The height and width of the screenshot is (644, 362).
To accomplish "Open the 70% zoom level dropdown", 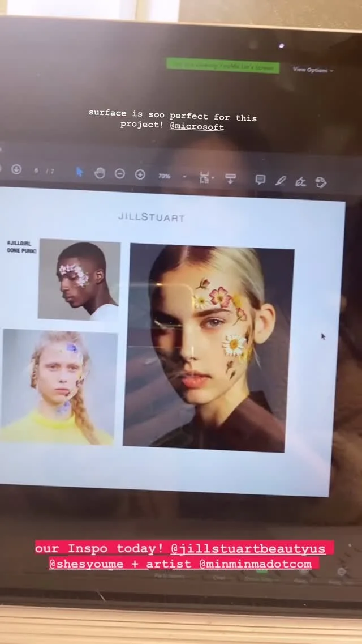I will 172,176.
